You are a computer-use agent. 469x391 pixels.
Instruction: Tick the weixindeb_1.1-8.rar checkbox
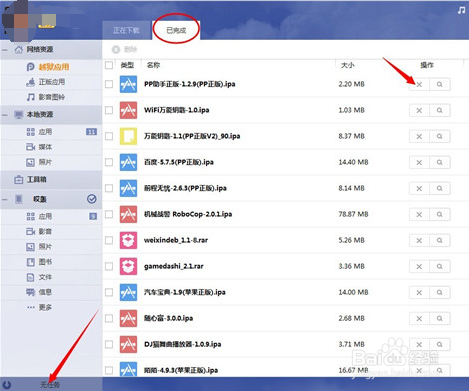109,240
